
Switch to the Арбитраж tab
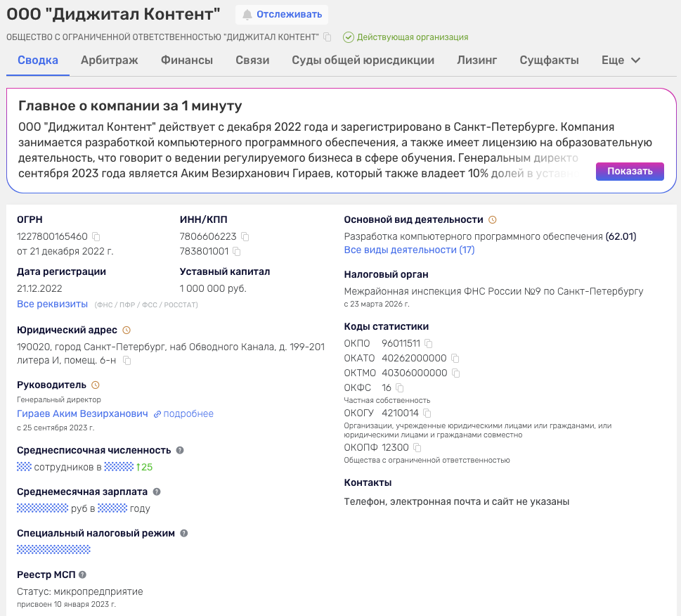pos(109,60)
